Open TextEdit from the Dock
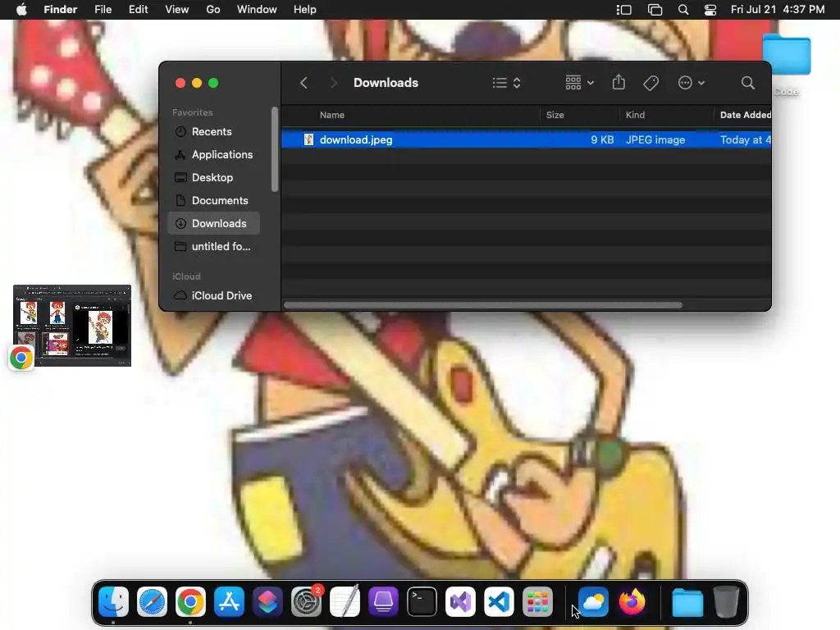The width and height of the screenshot is (840, 630). click(345, 601)
